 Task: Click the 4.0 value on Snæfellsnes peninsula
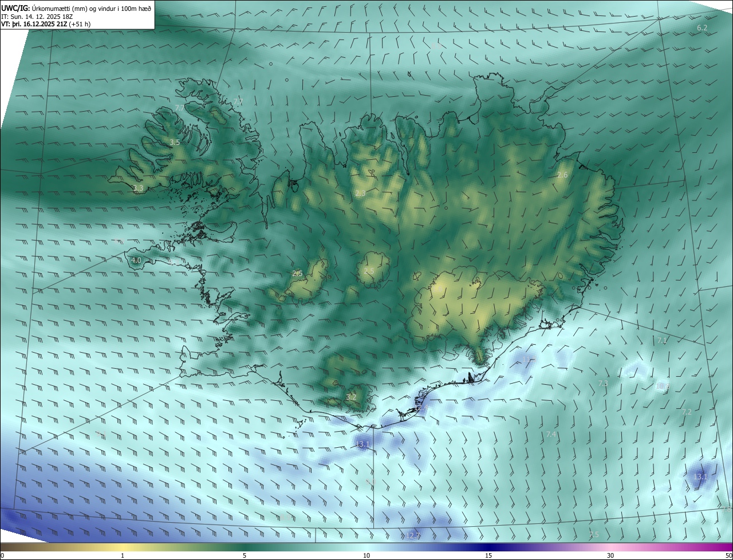click(x=136, y=260)
